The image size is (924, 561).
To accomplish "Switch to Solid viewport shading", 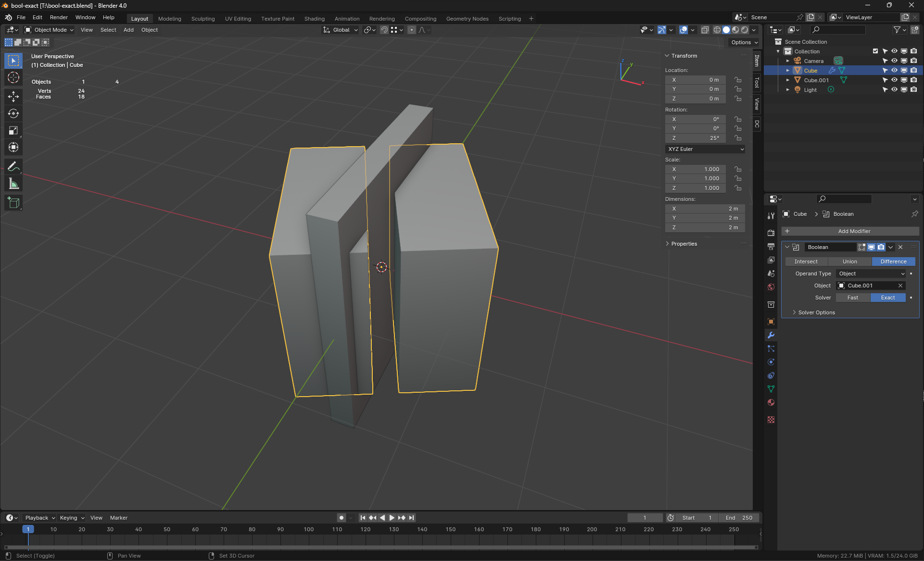I will [x=726, y=30].
